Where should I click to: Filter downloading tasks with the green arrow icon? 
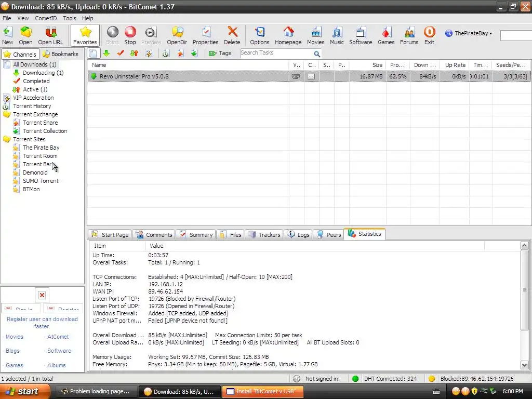tap(106, 54)
